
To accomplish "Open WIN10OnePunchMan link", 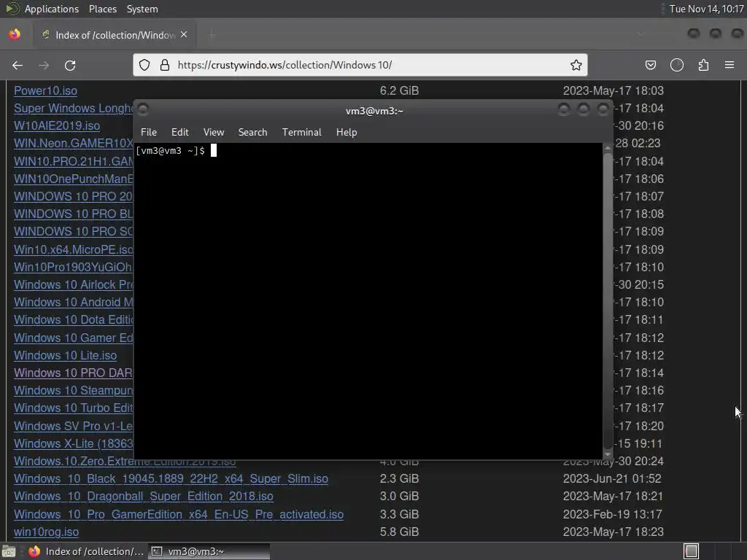I will (x=74, y=179).
